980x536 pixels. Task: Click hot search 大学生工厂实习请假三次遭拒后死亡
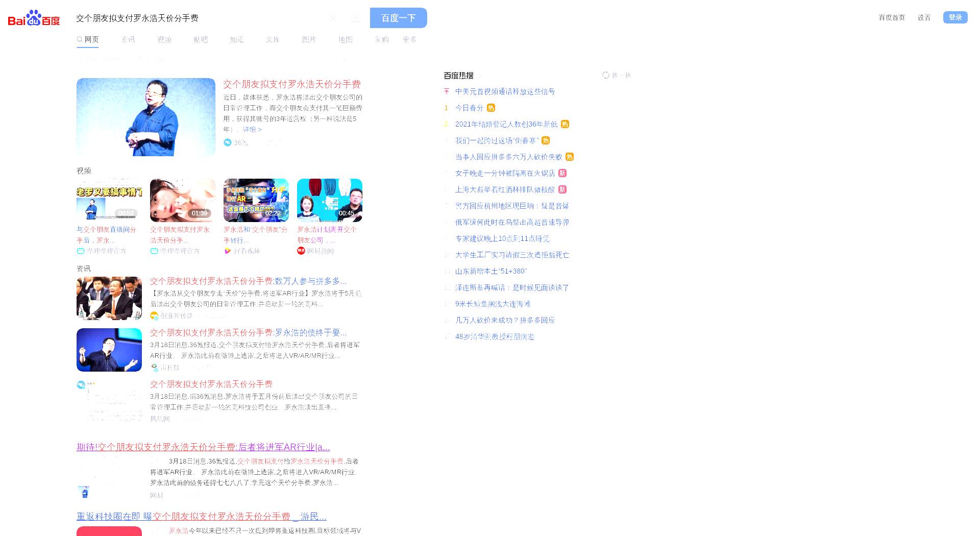(512, 255)
